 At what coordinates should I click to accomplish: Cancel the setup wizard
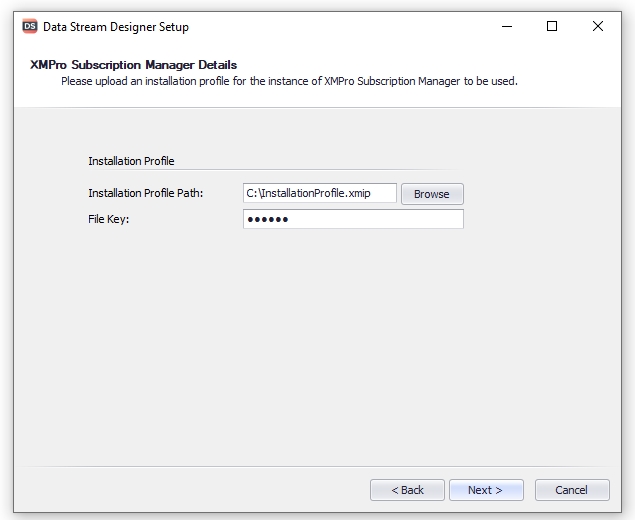click(x=572, y=490)
